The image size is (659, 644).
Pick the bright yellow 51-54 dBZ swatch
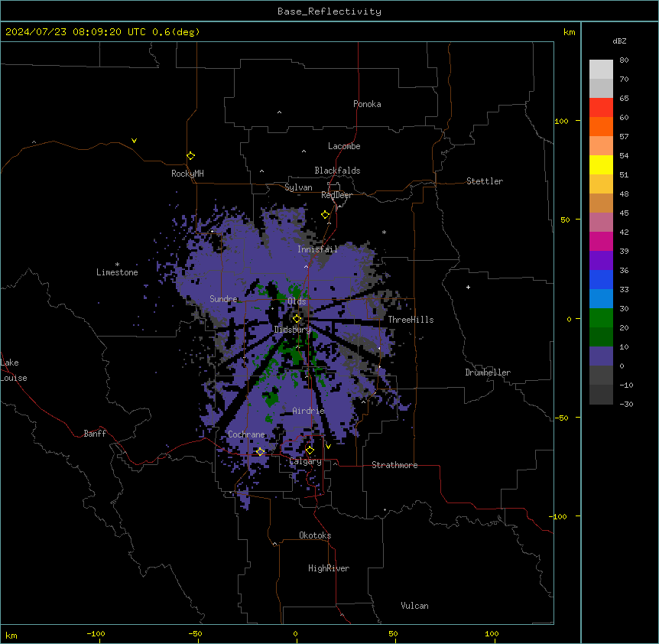[601, 164]
